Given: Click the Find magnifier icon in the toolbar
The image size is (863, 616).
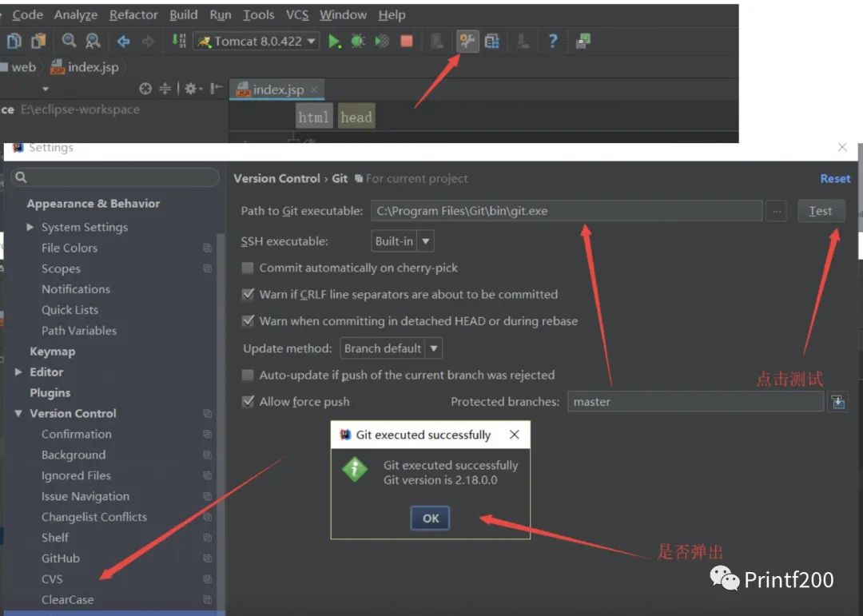Looking at the screenshot, I should [x=69, y=41].
